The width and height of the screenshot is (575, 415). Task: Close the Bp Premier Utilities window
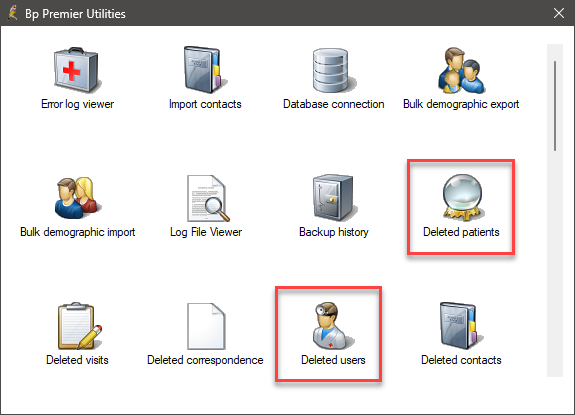pyautogui.click(x=559, y=13)
